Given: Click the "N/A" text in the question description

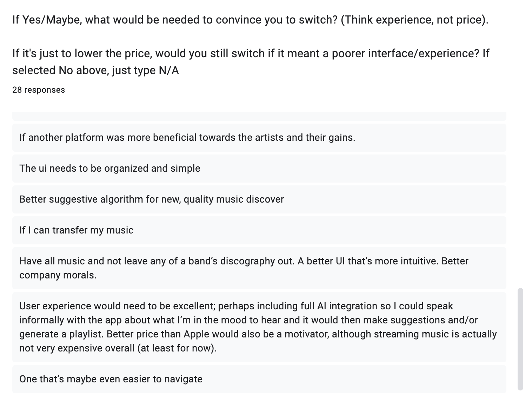Looking at the screenshot, I should [x=169, y=71].
